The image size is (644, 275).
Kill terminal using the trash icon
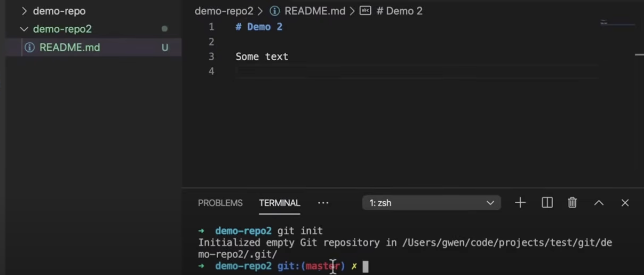click(x=572, y=203)
